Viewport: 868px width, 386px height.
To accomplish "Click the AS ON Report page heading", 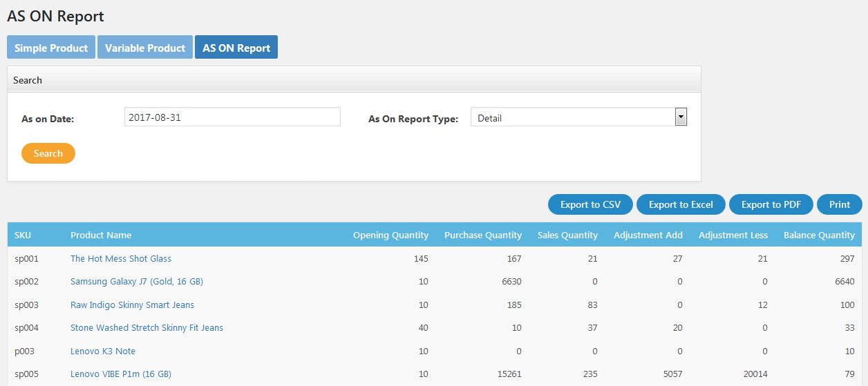I will [55, 16].
